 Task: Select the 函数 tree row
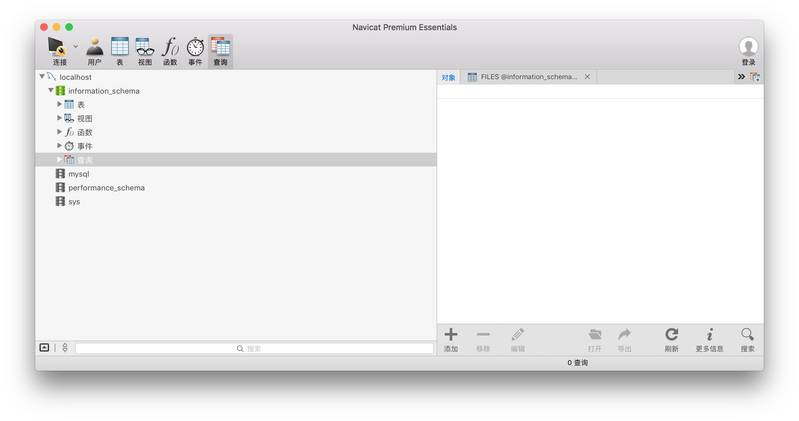[x=236, y=132]
